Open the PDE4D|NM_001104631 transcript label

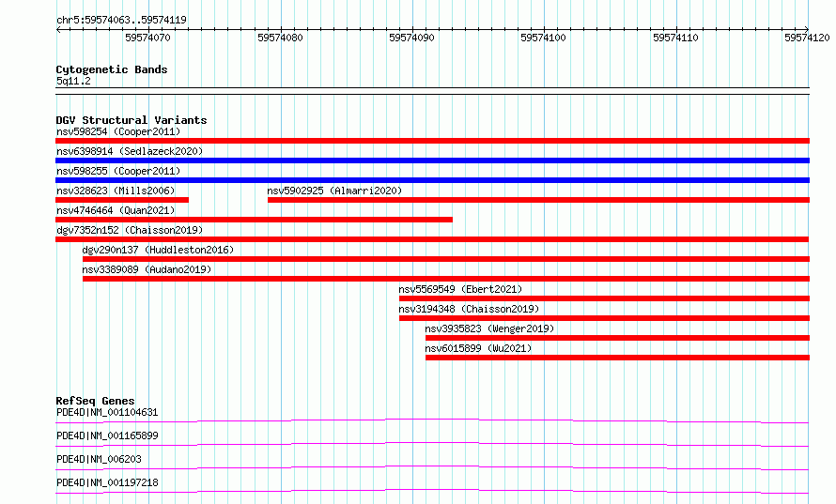tap(107, 412)
